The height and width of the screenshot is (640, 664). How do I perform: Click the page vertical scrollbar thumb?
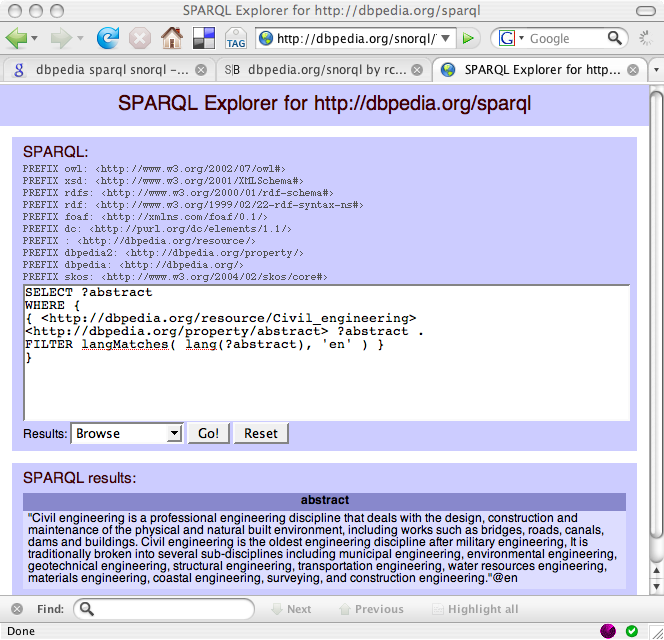pyautogui.click(x=656, y=314)
